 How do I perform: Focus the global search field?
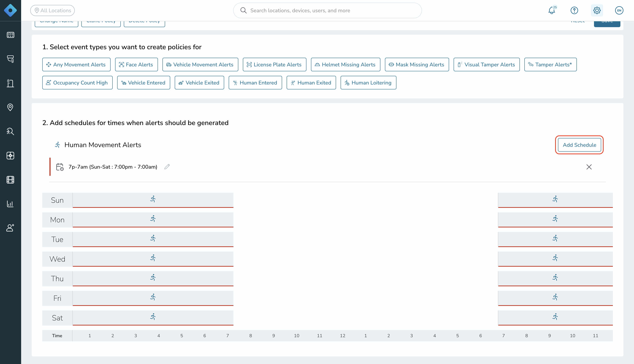coord(327,10)
